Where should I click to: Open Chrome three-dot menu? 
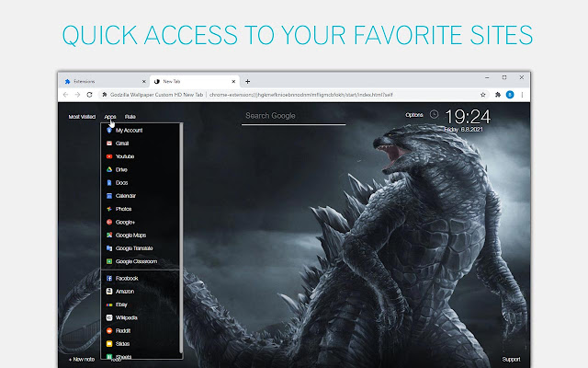[522, 95]
